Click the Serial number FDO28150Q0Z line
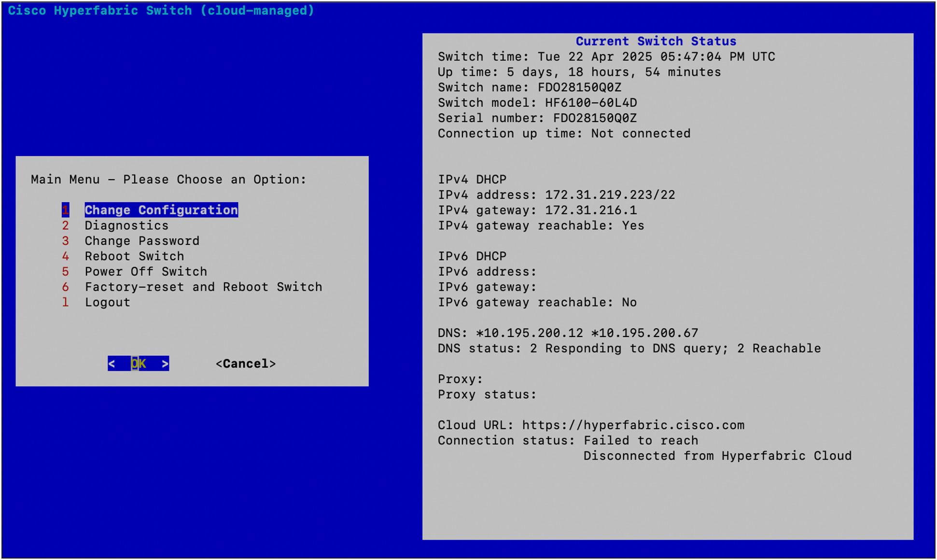The width and height of the screenshot is (937, 560). tap(537, 118)
